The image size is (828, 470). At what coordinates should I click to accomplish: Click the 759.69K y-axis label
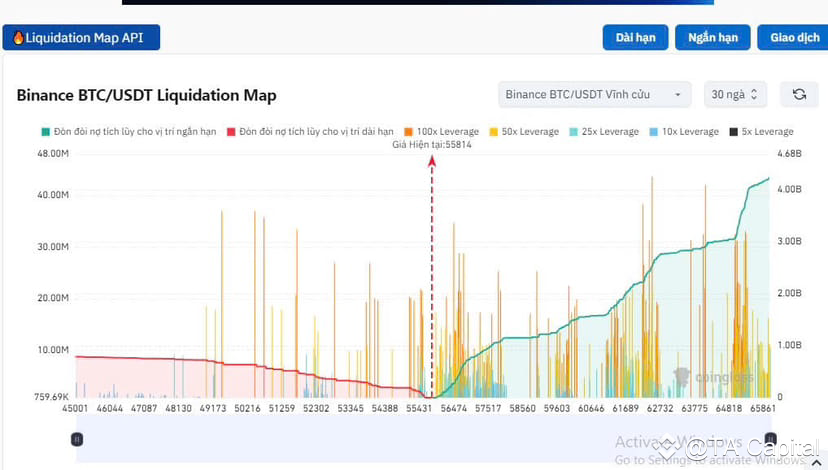tap(51, 397)
